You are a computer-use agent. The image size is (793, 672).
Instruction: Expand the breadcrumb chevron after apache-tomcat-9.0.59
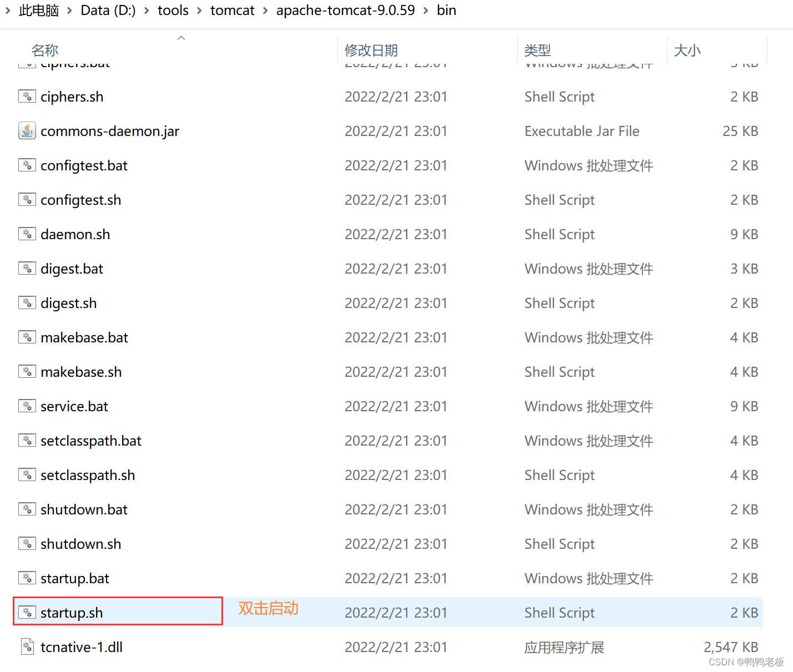pos(425,10)
